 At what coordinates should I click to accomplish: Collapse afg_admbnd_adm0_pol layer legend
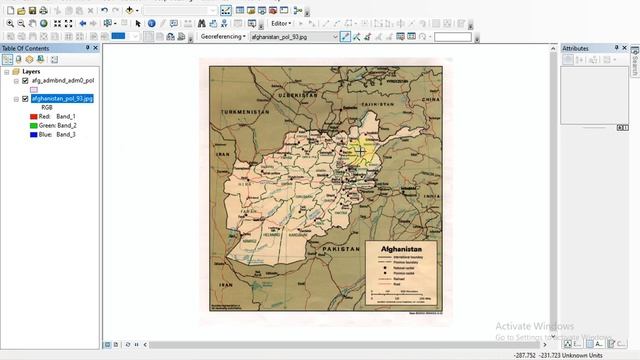click(x=16, y=81)
